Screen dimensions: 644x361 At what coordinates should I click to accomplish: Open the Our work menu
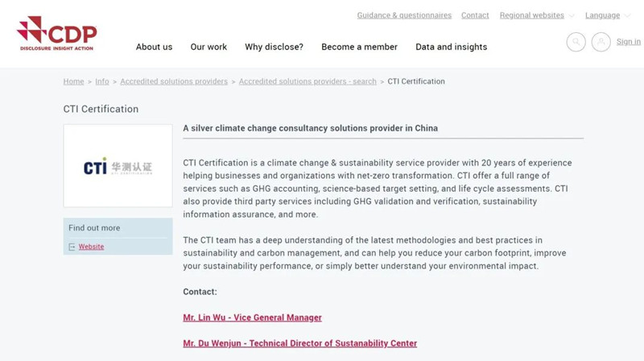tap(208, 47)
